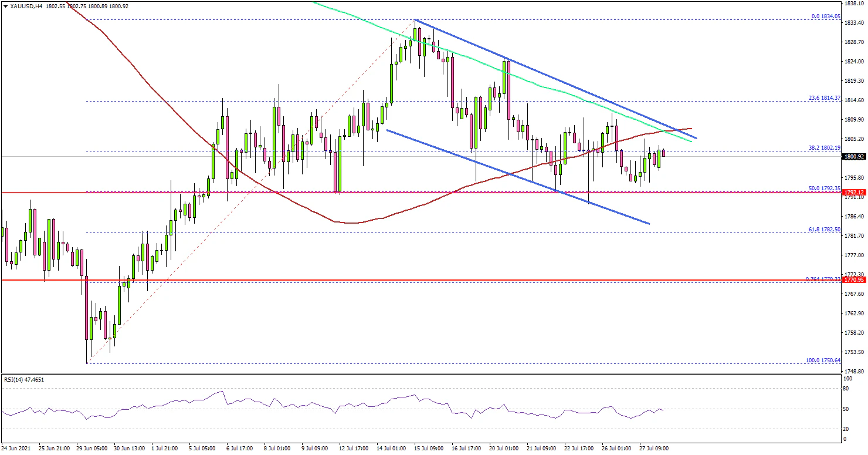Click the 27 Jul 09:00 time label
Screen dimensions: 868x455
coord(653,448)
